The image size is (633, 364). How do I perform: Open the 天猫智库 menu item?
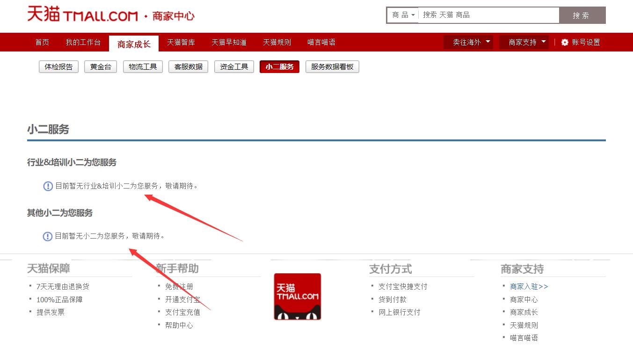181,42
